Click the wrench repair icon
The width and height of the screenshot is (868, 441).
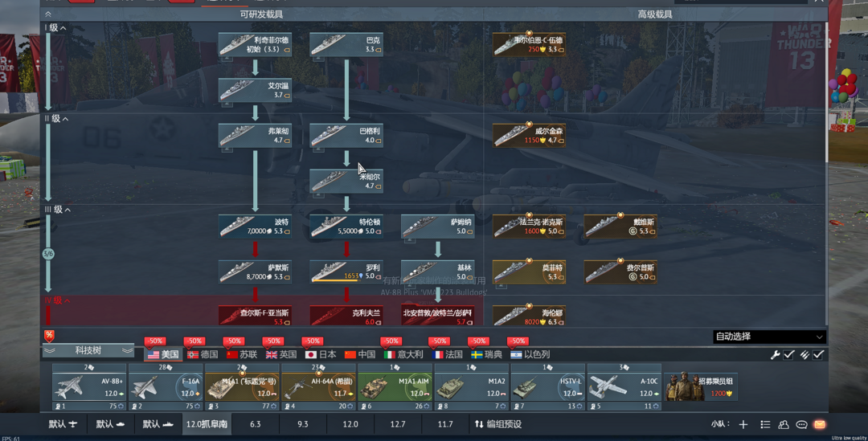[775, 354]
